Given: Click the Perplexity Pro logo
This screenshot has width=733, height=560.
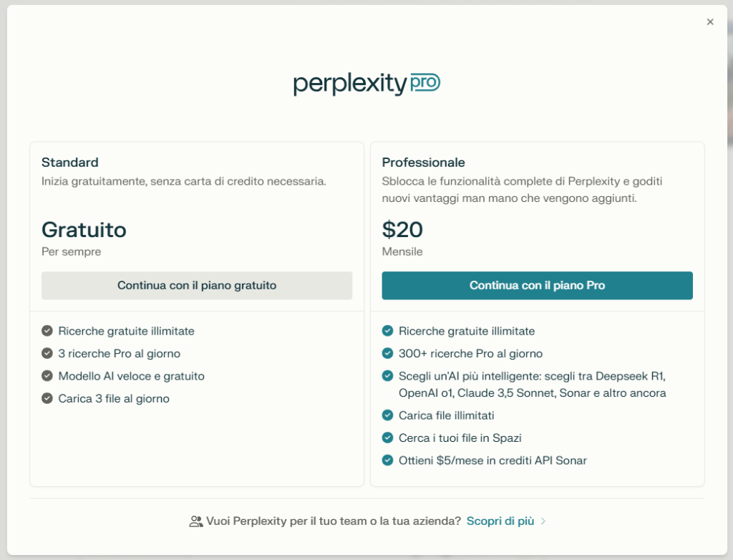Looking at the screenshot, I should 366,84.
